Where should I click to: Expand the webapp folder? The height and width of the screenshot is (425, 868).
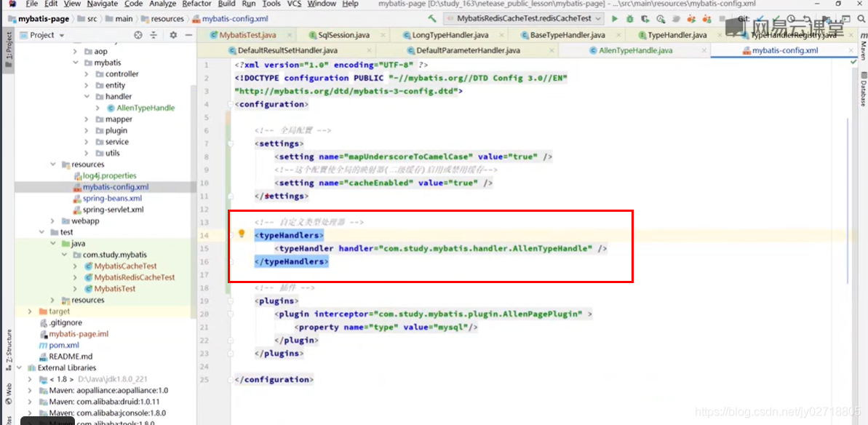[x=53, y=221]
